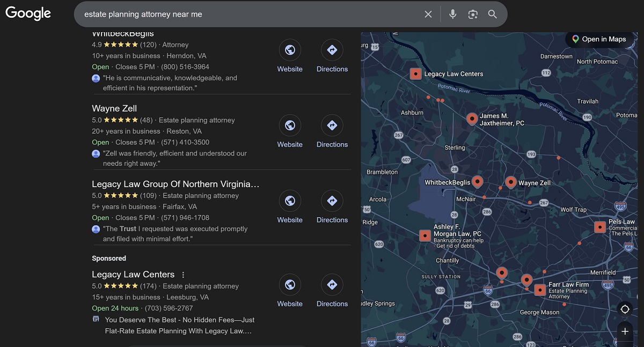Zoom in on the map

pyautogui.click(x=625, y=331)
